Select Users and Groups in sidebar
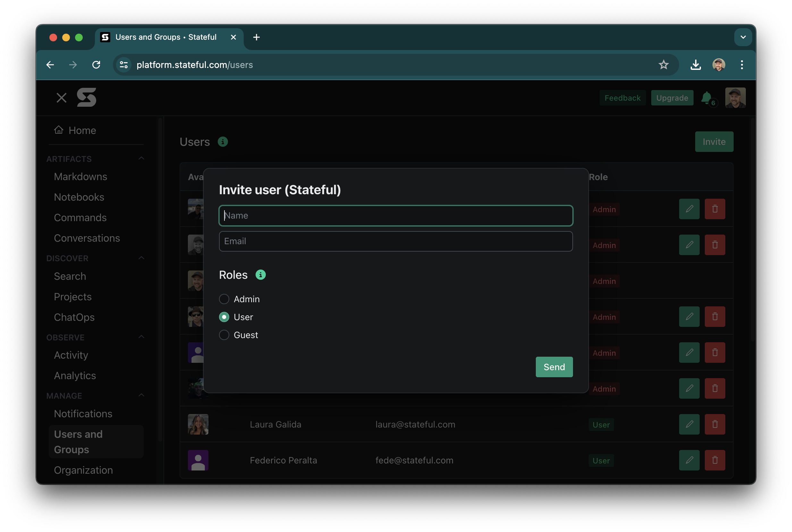 click(x=96, y=442)
